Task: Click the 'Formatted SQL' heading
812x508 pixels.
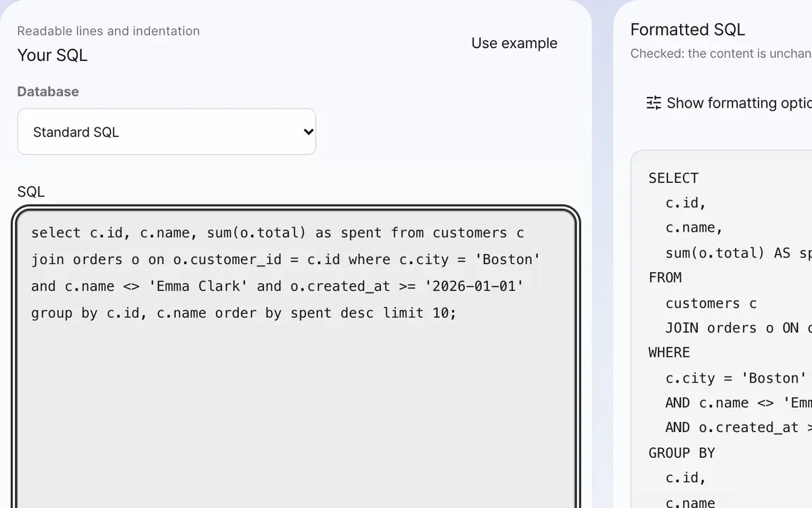Action: [687, 30]
